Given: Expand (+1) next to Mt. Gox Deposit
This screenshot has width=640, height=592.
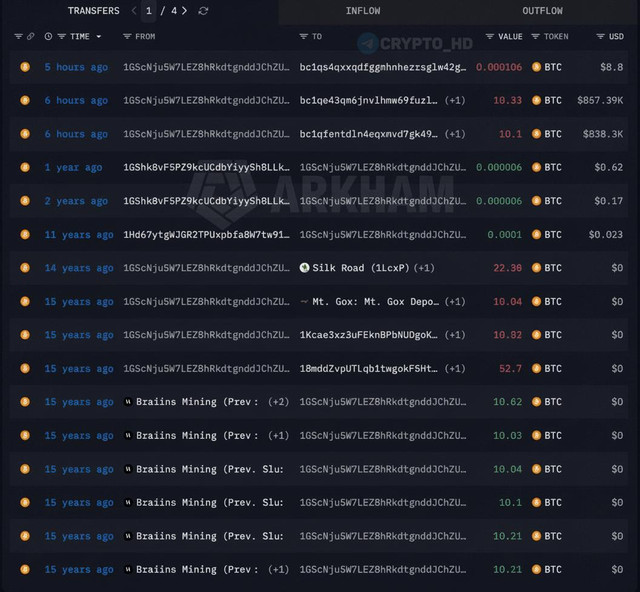Looking at the screenshot, I should point(455,302).
